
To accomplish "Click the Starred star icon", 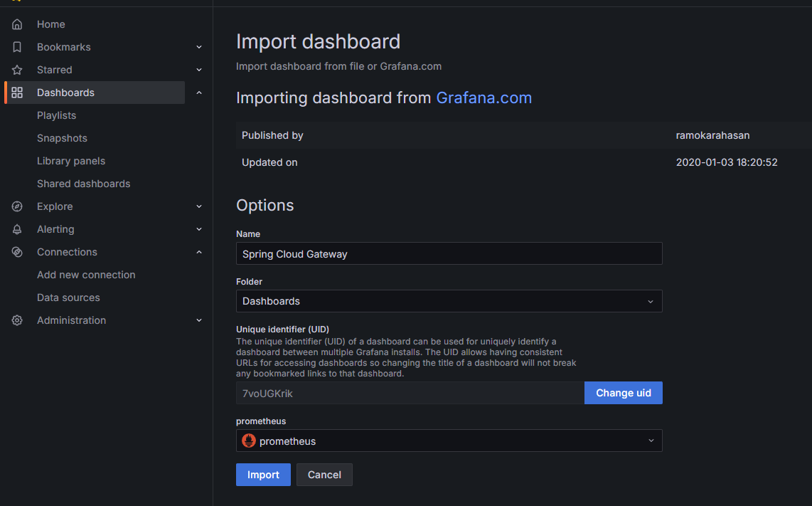I will pyautogui.click(x=17, y=70).
